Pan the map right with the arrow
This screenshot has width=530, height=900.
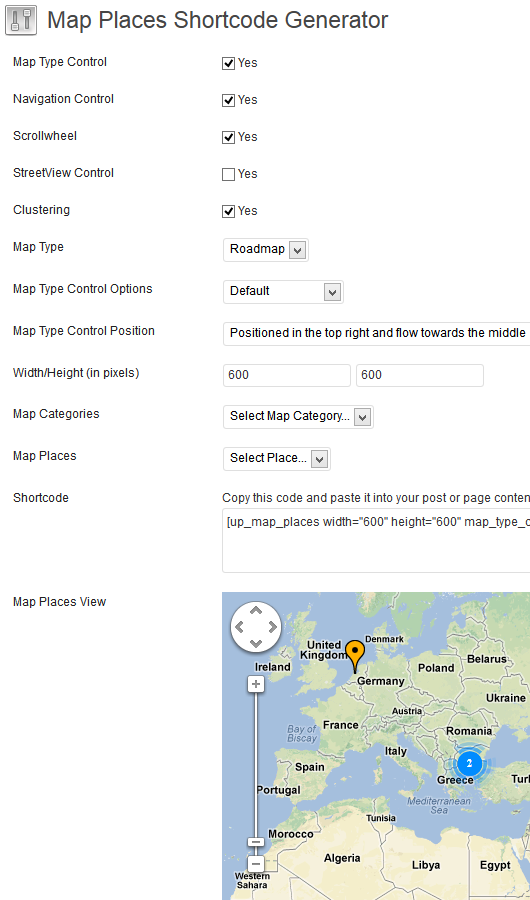coord(272,627)
